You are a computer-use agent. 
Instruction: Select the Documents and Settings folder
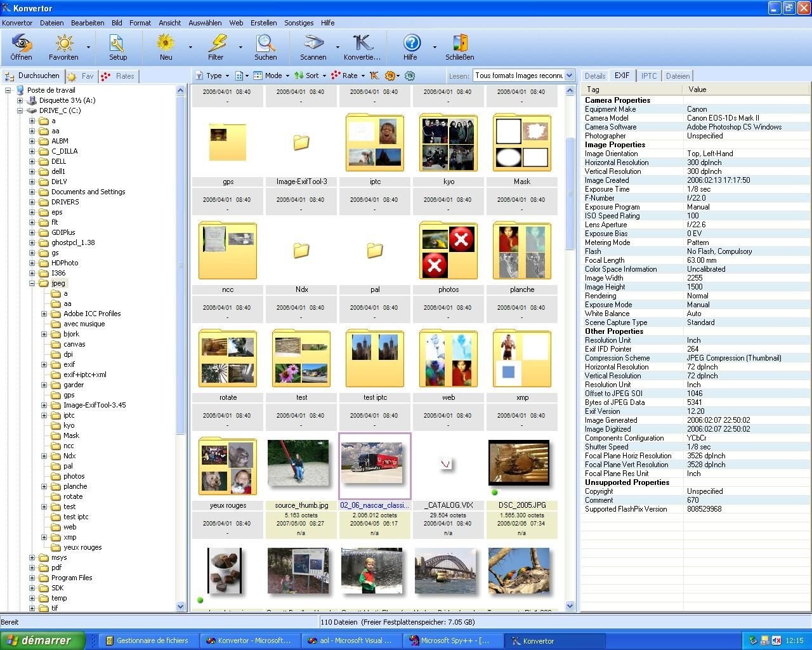point(88,192)
